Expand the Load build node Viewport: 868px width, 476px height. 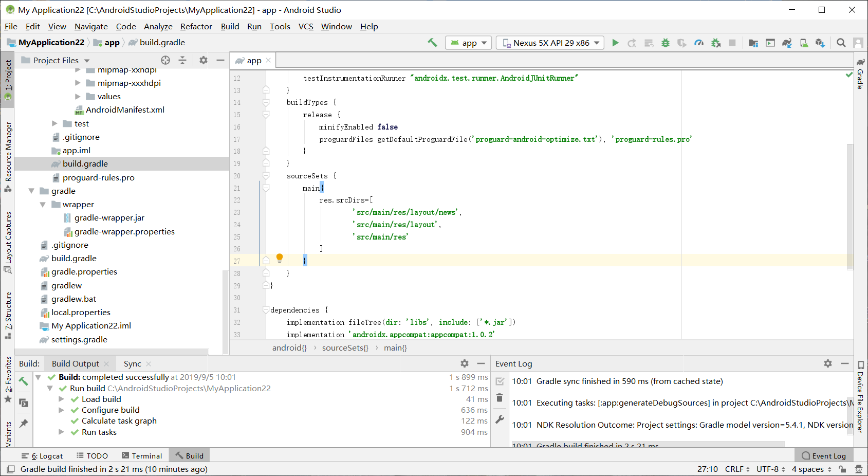pyautogui.click(x=62, y=399)
